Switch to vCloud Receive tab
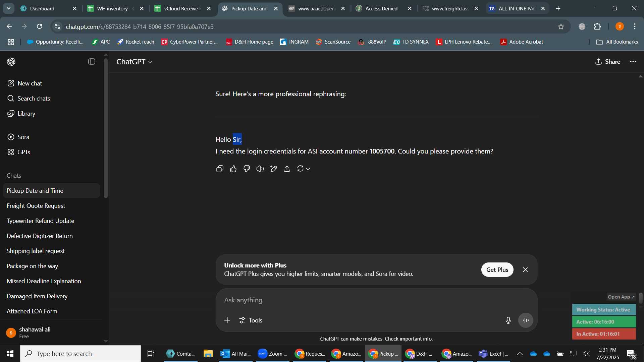This screenshot has height=362, width=644. tap(183, 9)
